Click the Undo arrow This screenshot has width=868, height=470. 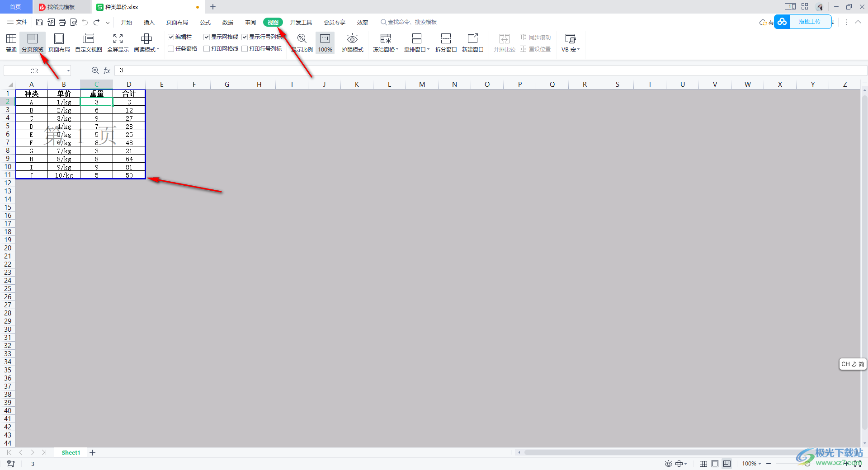pos(85,22)
